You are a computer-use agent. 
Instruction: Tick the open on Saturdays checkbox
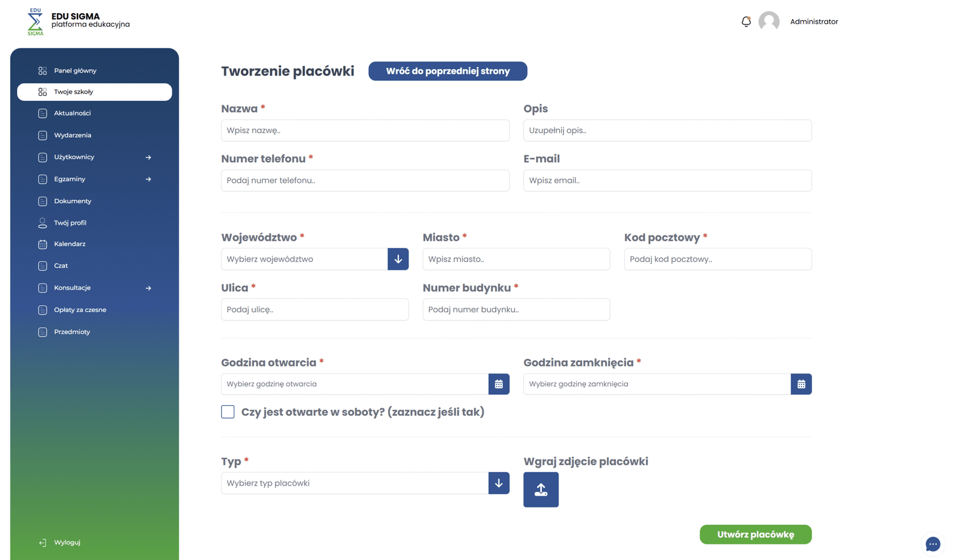pyautogui.click(x=228, y=412)
